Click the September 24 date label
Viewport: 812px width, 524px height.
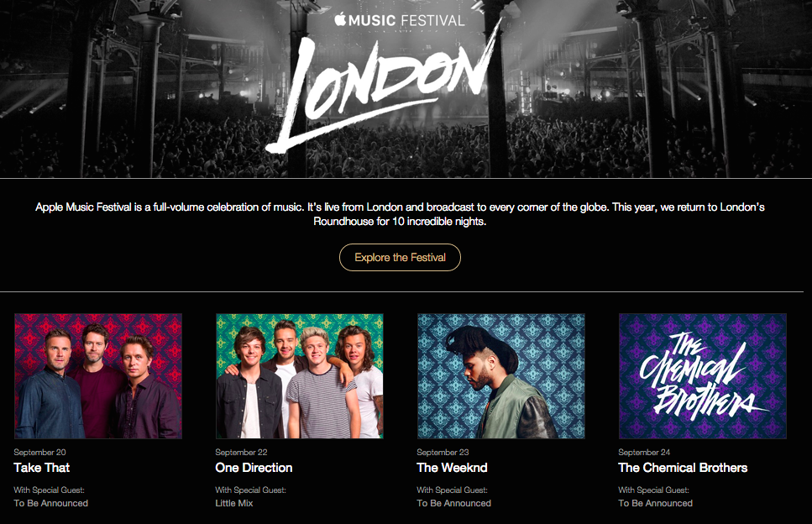coord(644,452)
